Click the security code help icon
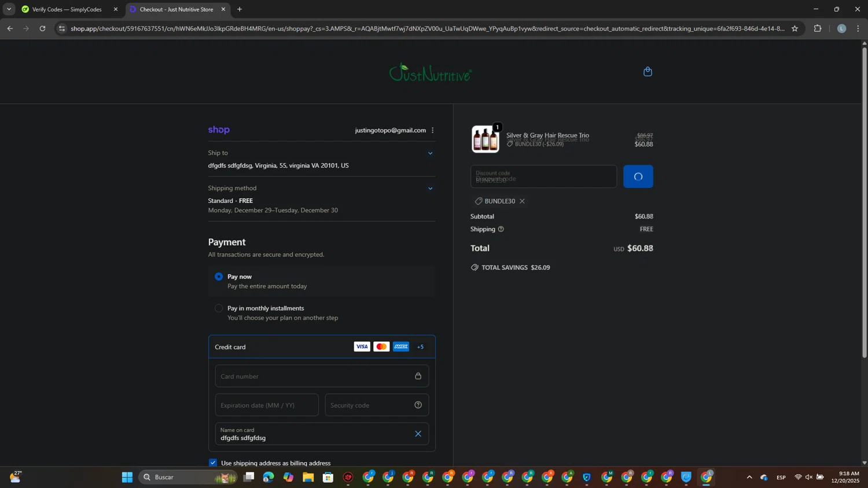The image size is (868, 488). 418,405
